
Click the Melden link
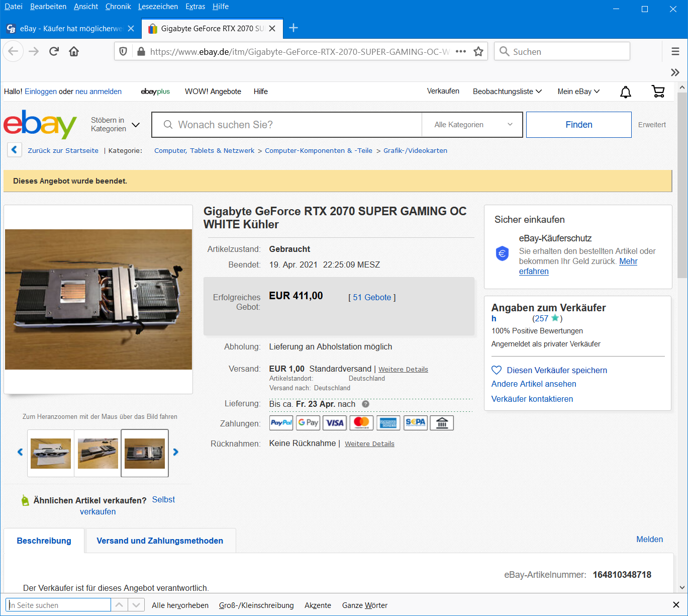point(649,539)
